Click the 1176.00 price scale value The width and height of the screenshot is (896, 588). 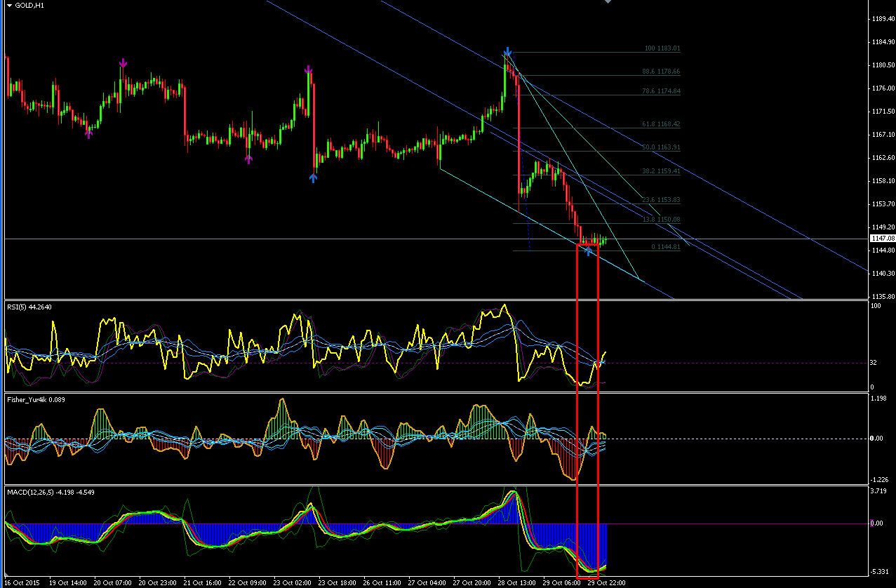tap(882, 88)
